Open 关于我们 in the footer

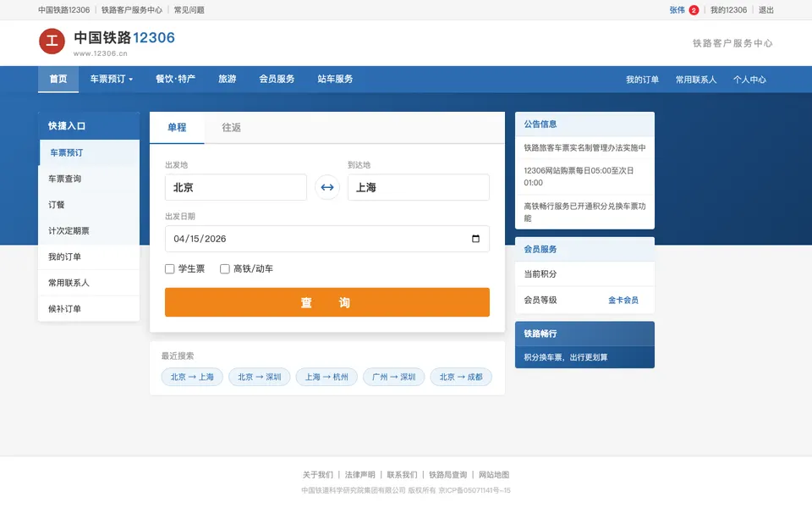pos(318,475)
